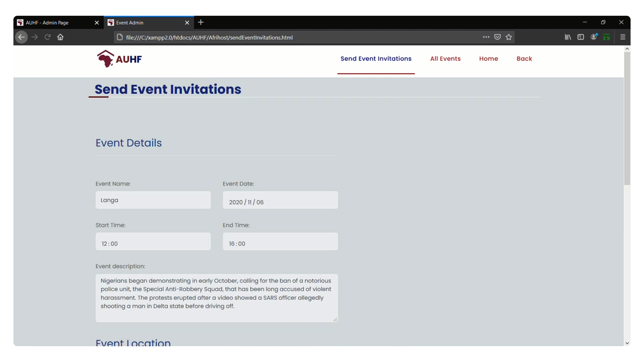Click the End Time field 16:00
The height and width of the screenshot is (362, 644).
click(280, 242)
